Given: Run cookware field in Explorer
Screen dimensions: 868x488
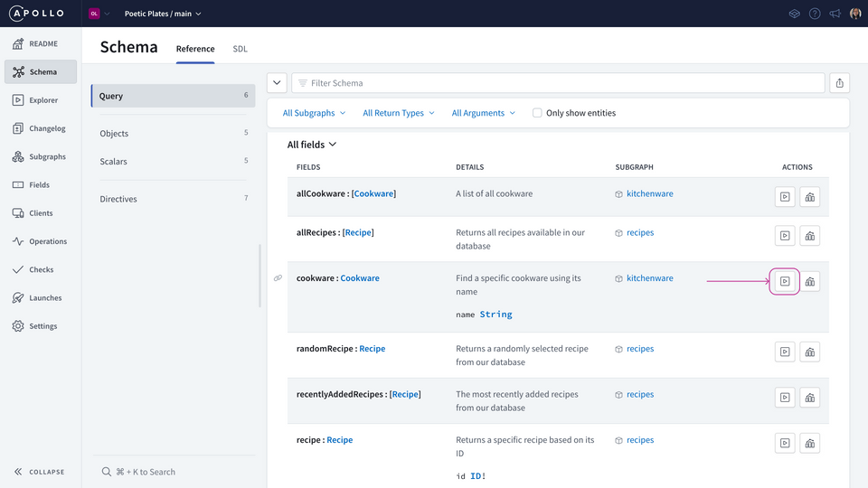Looking at the screenshot, I should [x=785, y=282].
